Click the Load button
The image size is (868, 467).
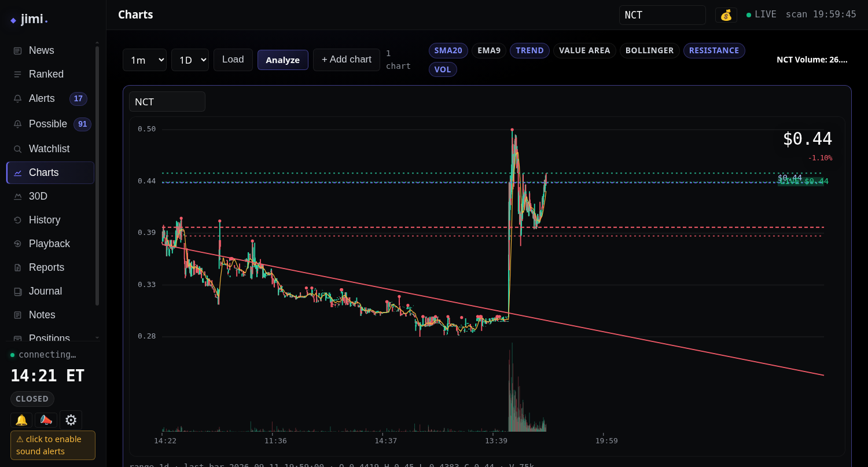(x=233, y=60)
